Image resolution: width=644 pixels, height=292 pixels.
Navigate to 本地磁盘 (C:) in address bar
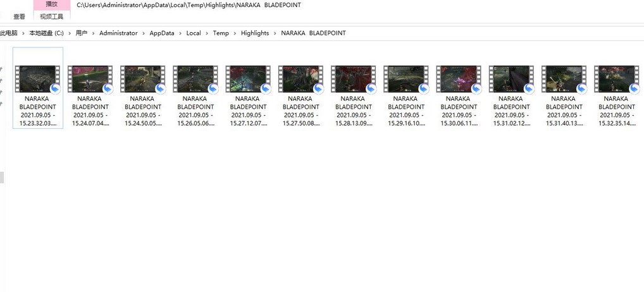[x=46, y=33]
